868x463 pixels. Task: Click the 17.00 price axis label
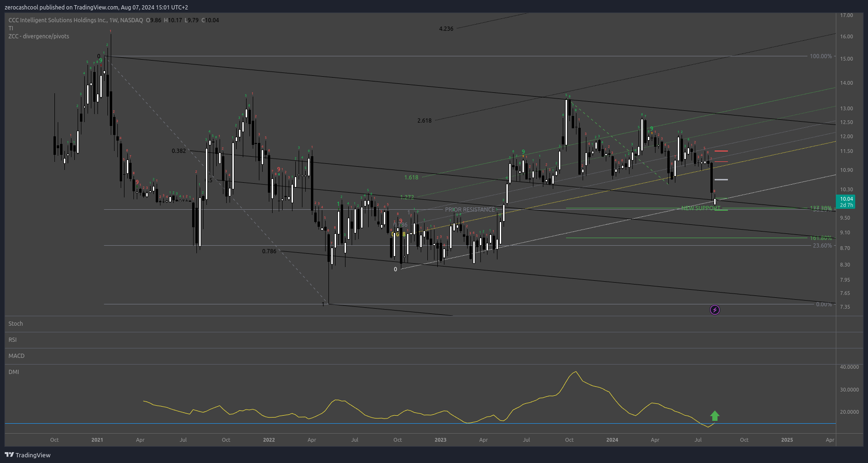(x=846, y=15)
